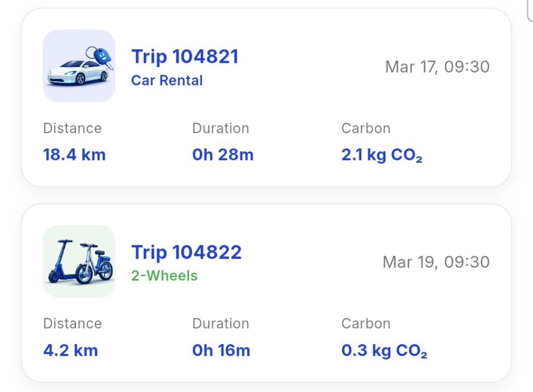This screenshot has width=533, height=392.
Task: Click the 18.4 km distance value
Action: point(74,154)
